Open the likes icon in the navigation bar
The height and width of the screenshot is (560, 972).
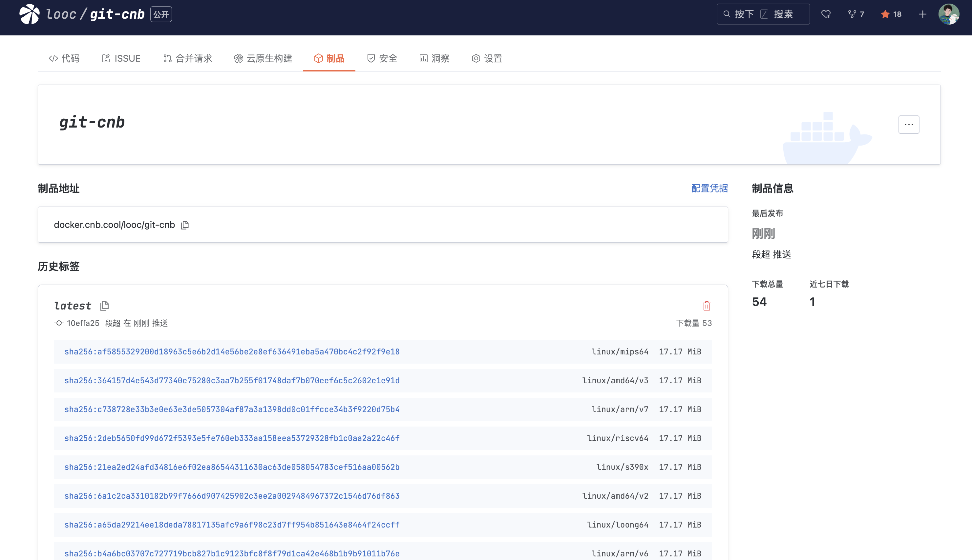(825, 14)
